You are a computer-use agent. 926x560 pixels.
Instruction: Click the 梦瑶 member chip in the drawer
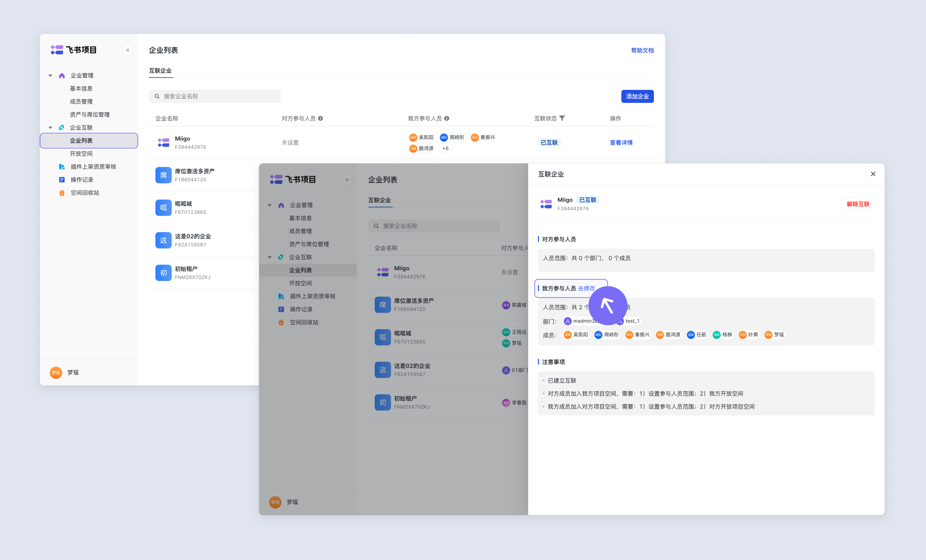774,335
